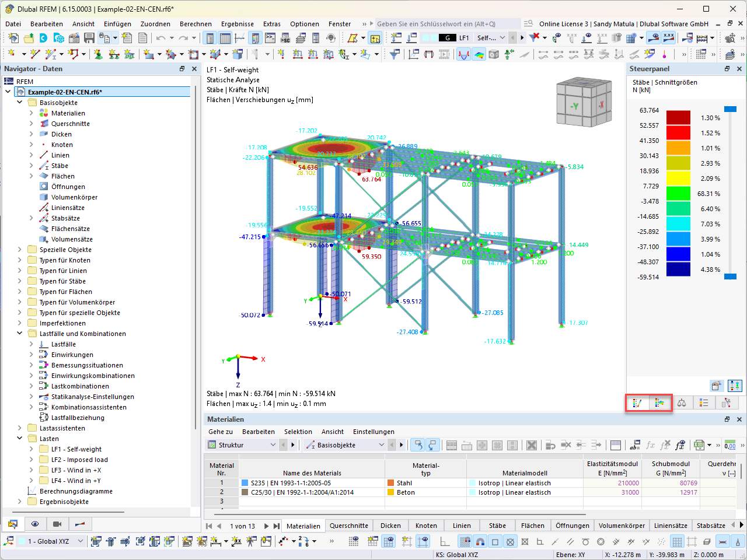Click the undo arrow in the toolbar
Viewport: 747px width, 560px height.
point(160,38)
